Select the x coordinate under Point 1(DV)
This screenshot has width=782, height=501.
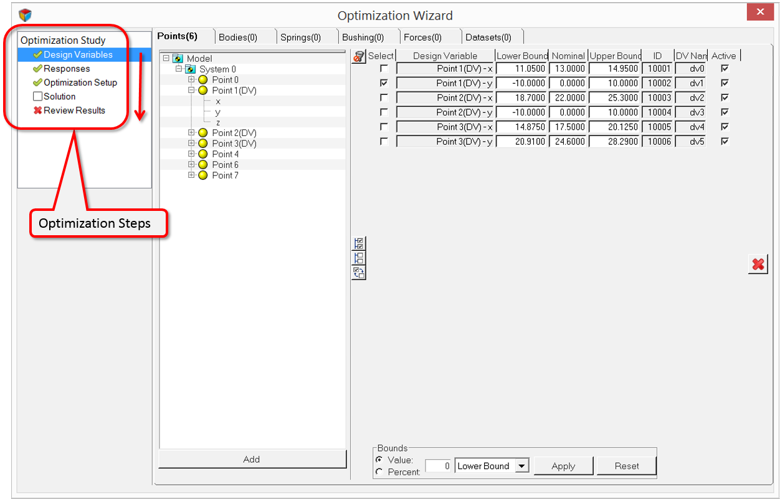[218, 101]
